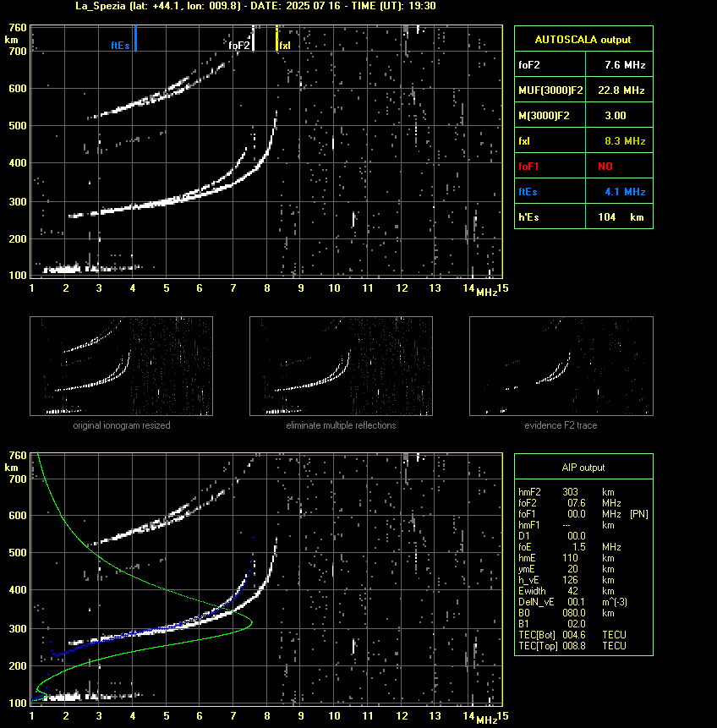Click the blue ftEs row label in table
717x728 pixels.
click(528, 192)
